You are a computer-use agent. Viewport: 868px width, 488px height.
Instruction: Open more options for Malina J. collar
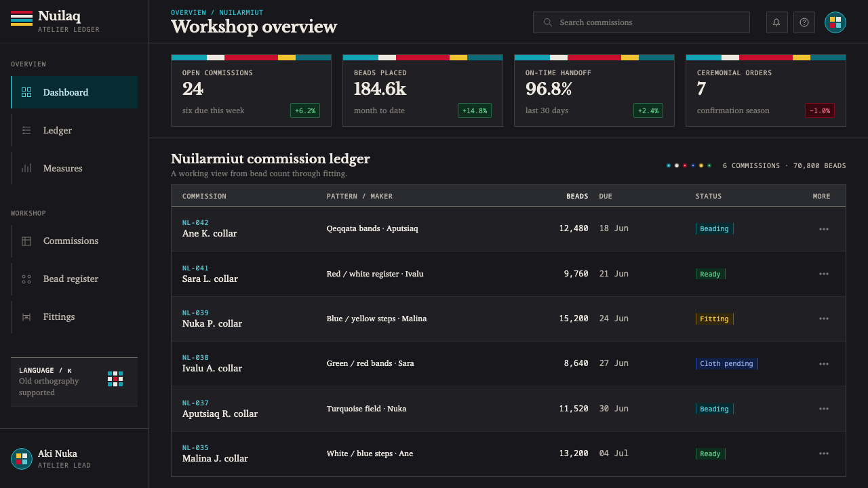click(824, 453)
